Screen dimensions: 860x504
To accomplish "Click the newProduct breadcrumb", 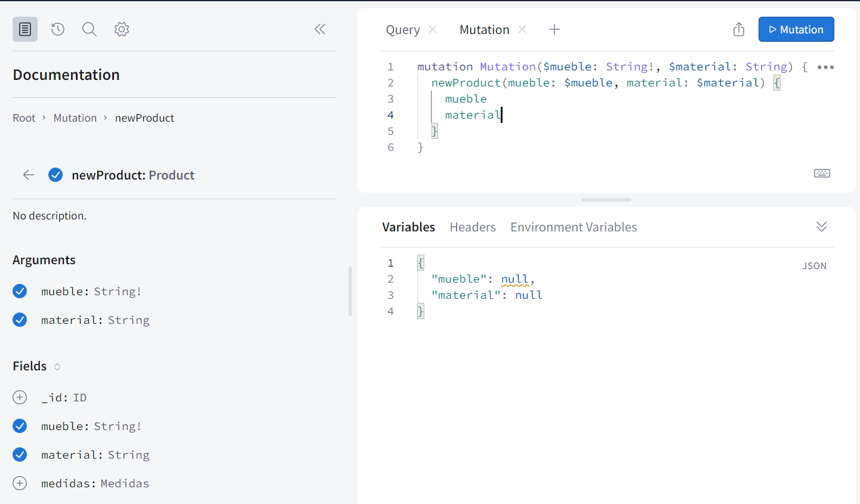I will tap(144, 118).
